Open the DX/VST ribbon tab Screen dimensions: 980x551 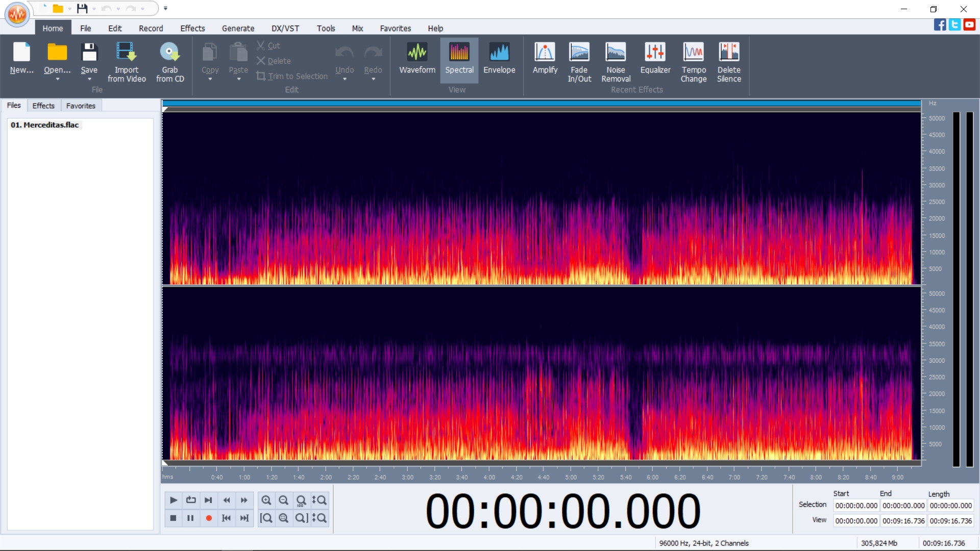coord(285,28)
